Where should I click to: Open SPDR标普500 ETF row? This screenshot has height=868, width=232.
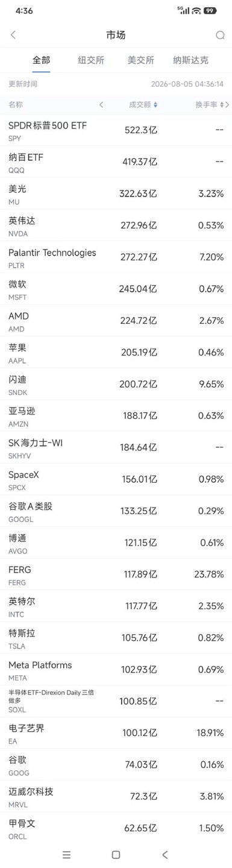tap(116, 130)
